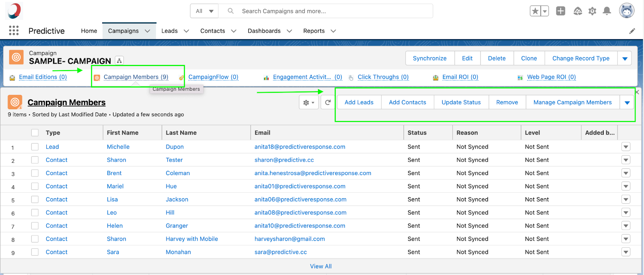Open more campaign actions dropdown arrow
This screenshot has height=275, width=644.
625,58
